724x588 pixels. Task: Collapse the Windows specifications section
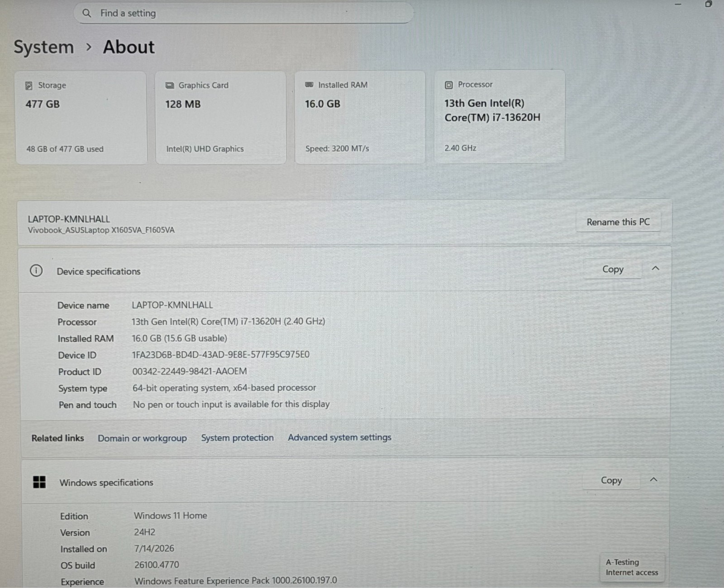click(x=653, y=479)
